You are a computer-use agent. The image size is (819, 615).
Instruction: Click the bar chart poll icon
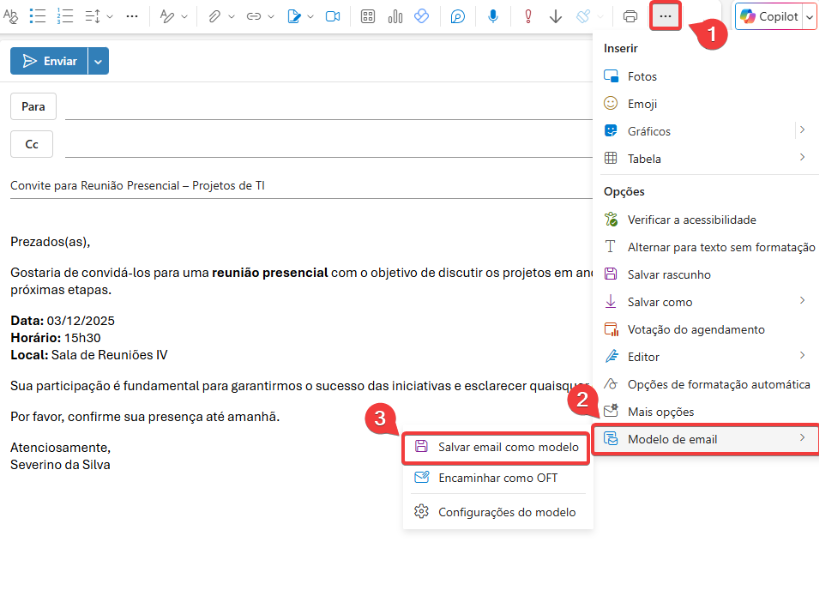[x=394, y=16]
